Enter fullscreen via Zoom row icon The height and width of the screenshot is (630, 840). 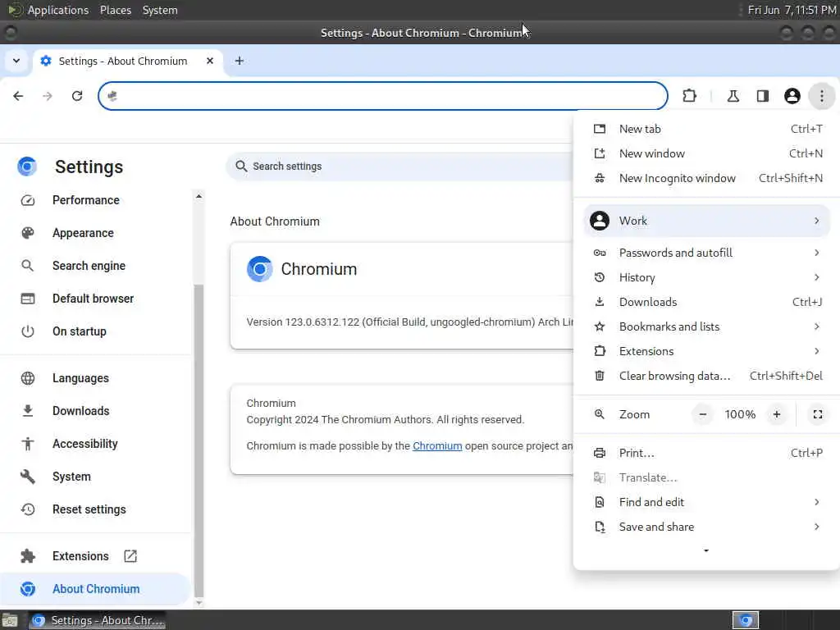click(818, 414)
